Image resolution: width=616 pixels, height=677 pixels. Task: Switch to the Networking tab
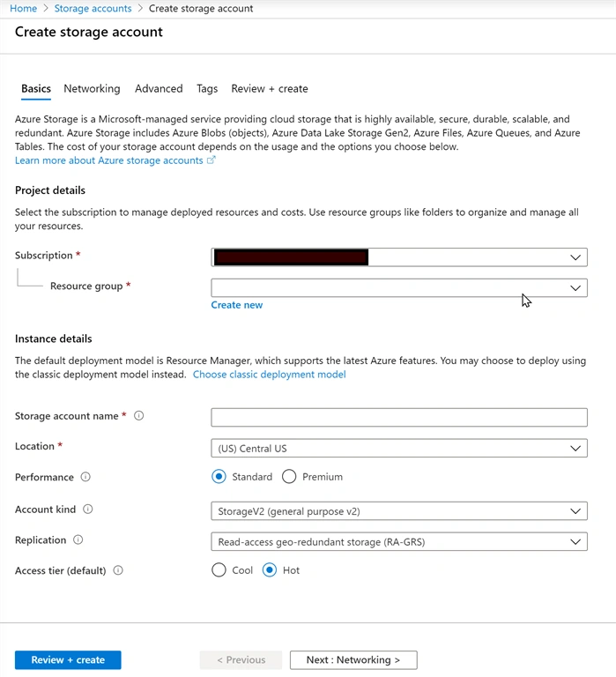92,88
